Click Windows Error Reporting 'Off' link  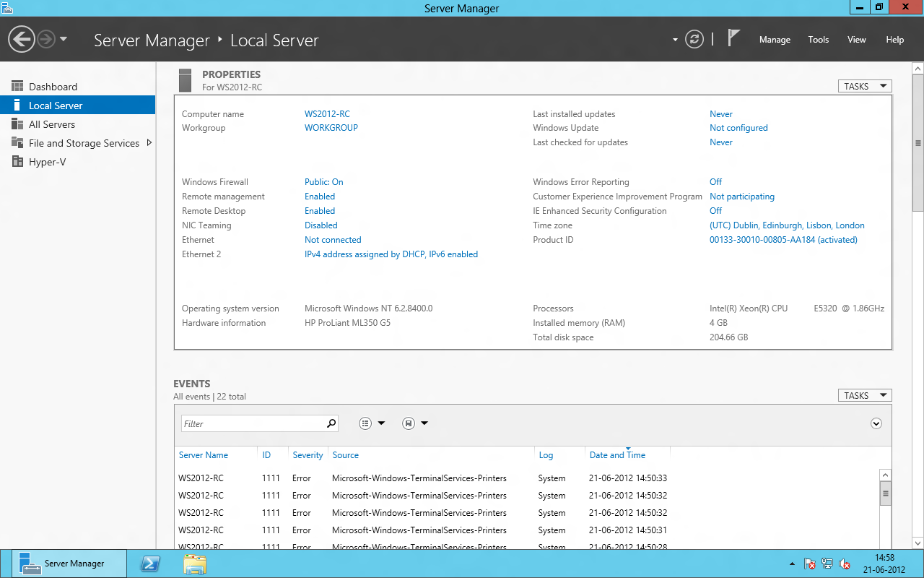[x=715, y=182]
